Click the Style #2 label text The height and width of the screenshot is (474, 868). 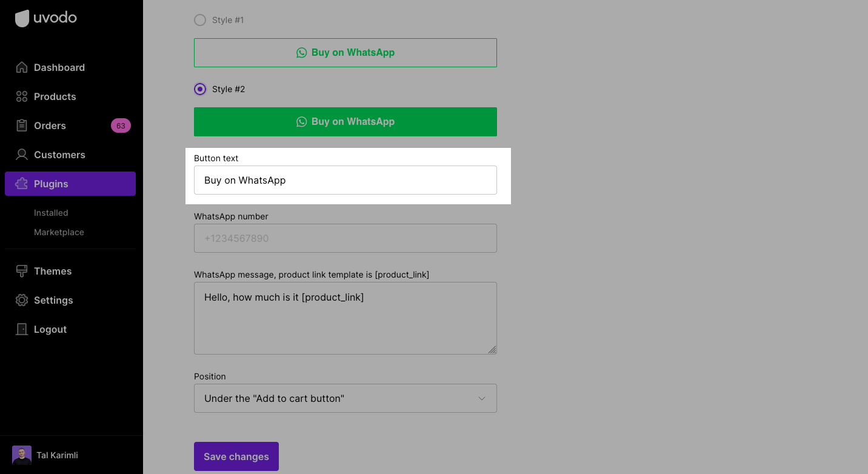pyautogui.click(x=229, y=89)
